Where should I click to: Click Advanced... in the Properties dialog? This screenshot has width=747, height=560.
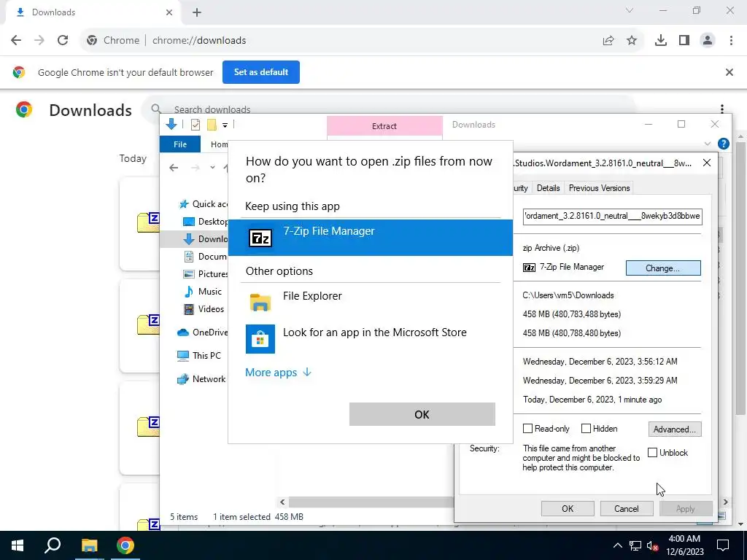(x=675, y=429)
